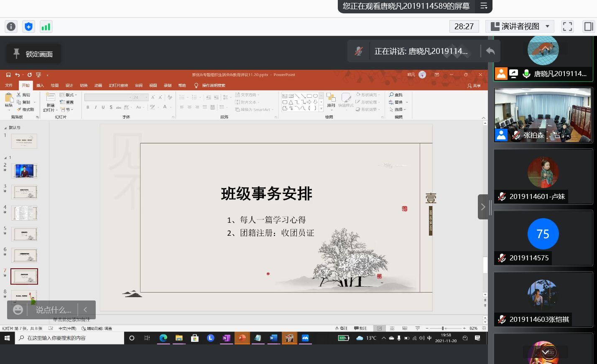Toggle the participant side panel layout

click(x=588, y=26)
